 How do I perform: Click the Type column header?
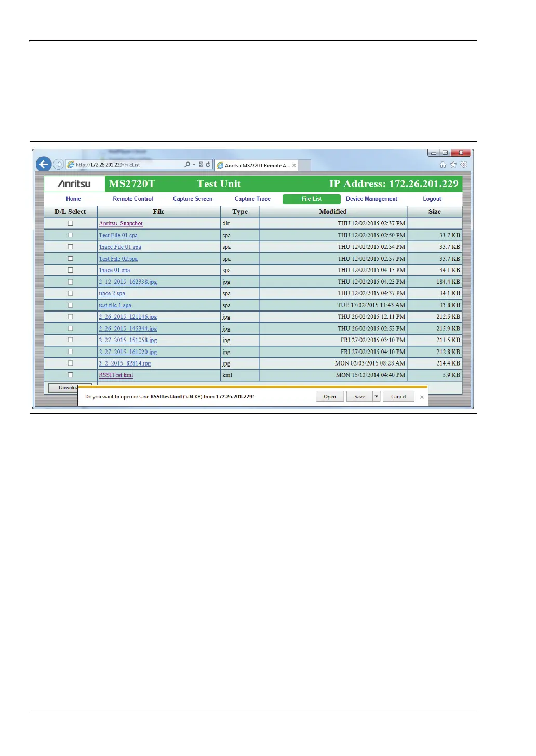pyautogui.click(x=240, y=212)
